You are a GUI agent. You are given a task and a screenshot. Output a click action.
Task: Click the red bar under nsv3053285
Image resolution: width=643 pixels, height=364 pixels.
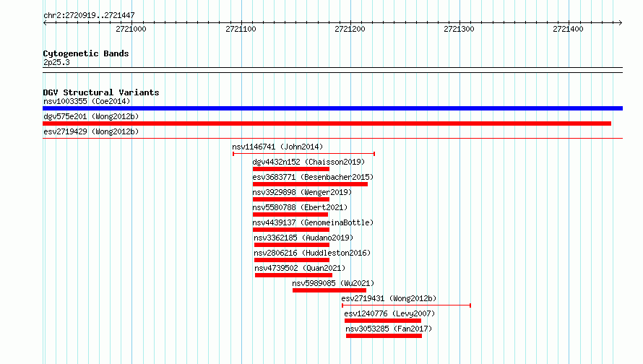click(384, 336)
